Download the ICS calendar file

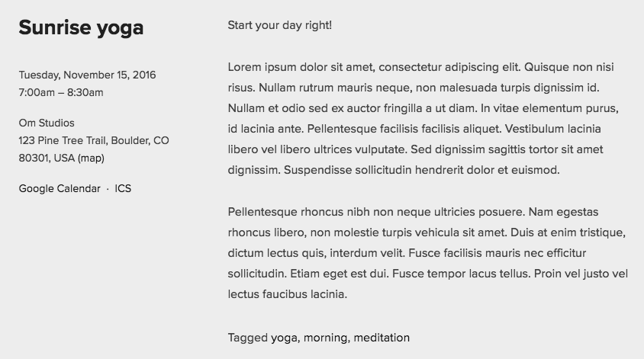tap(123, 188)
